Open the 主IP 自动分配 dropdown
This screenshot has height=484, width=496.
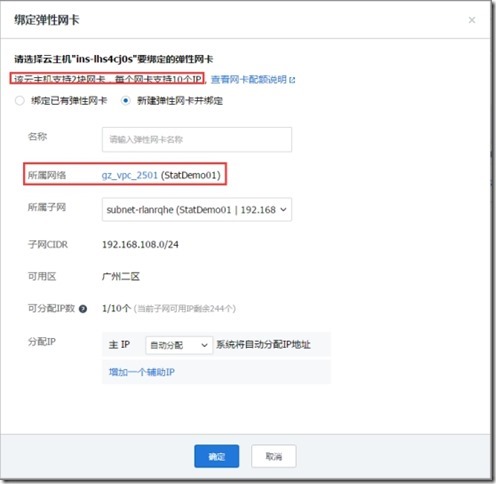point(179,345)
